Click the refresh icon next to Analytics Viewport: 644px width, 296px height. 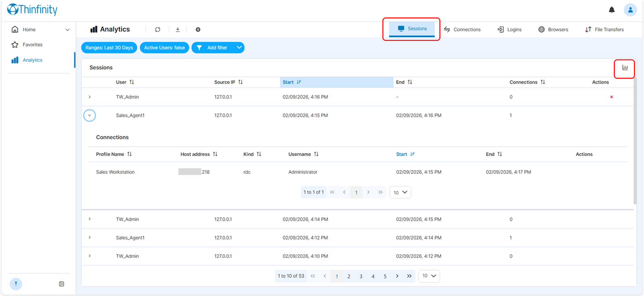(x=158, y=29)
